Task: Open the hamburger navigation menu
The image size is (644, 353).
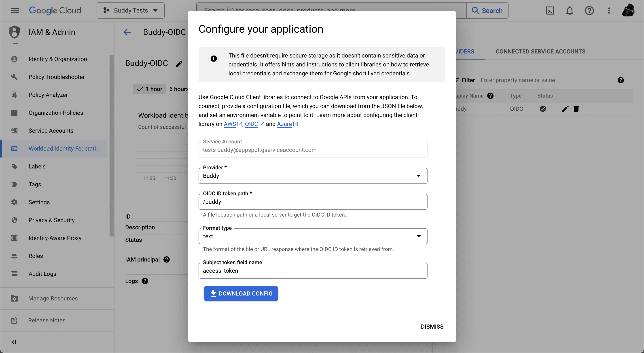Action: click(x=15, y=11)
